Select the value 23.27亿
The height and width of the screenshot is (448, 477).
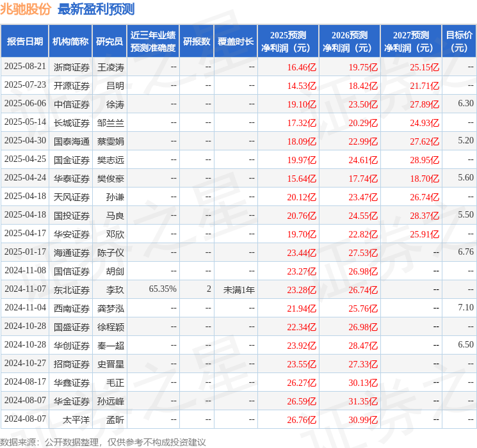[302, 271]
